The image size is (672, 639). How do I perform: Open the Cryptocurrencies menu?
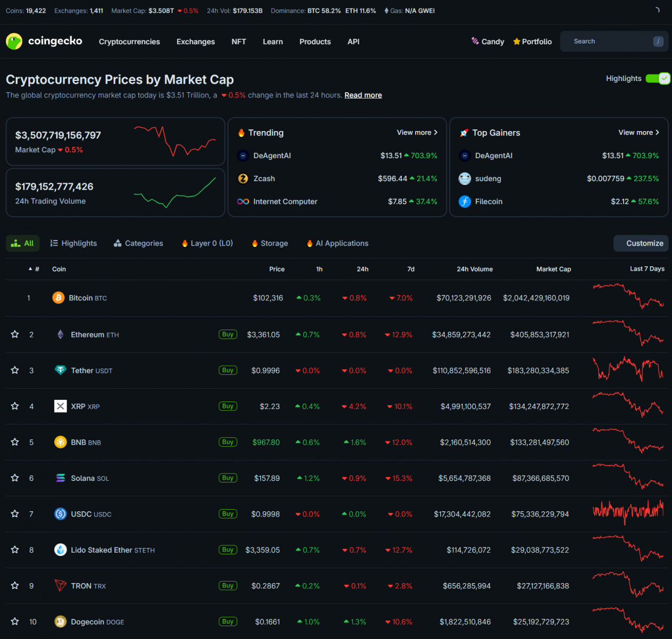129,42
